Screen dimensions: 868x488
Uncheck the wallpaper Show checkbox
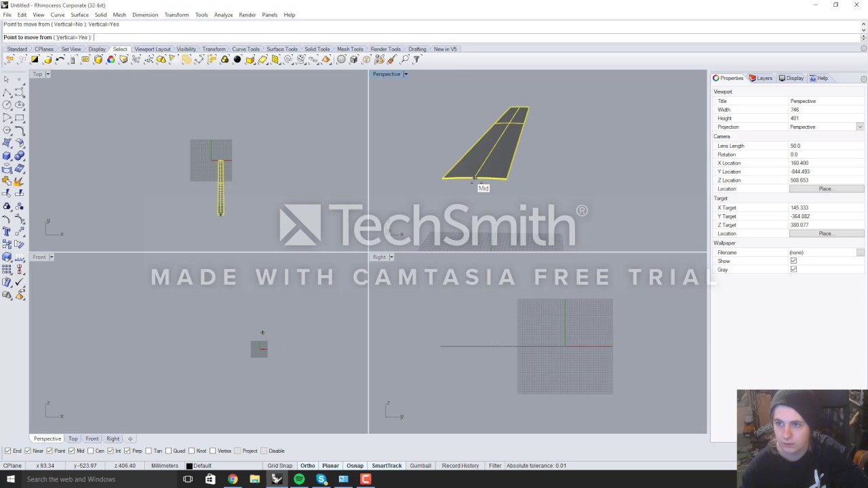pyautogui.click(x=793, y=261)
